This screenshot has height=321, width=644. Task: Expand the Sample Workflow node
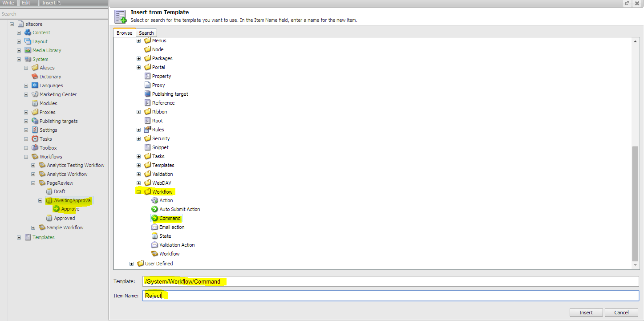pos(32,227)
